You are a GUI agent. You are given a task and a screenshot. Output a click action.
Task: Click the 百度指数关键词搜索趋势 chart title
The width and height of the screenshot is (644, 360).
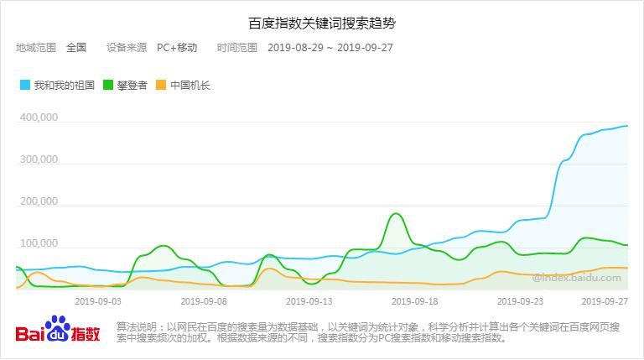pyautogui.click(x=322, y=22)
